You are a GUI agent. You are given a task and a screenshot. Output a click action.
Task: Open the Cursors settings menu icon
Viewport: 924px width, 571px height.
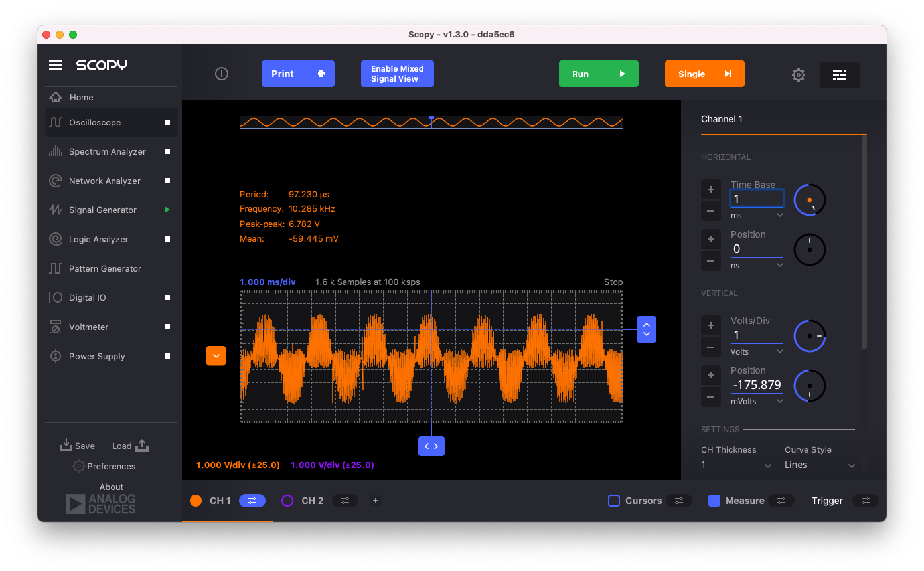679,501
